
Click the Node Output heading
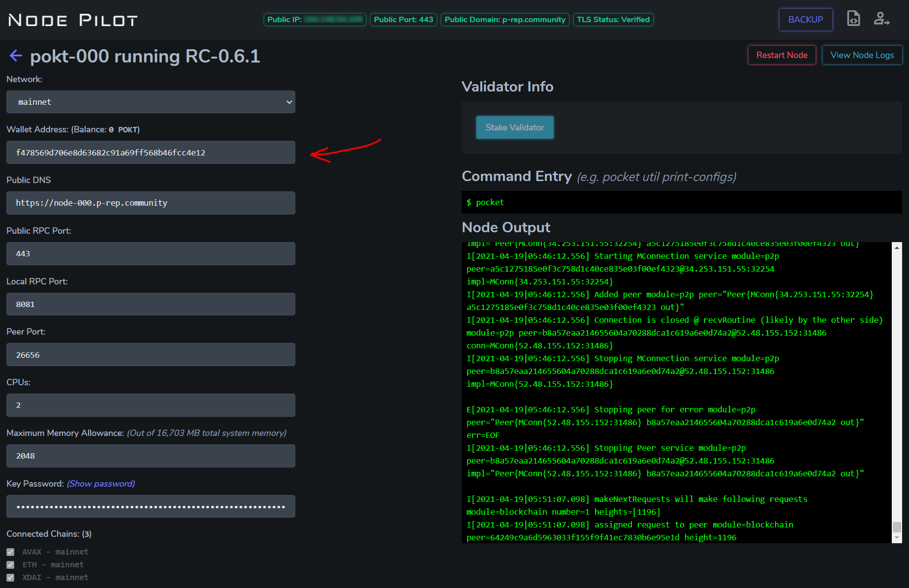[x=506, y=227]
